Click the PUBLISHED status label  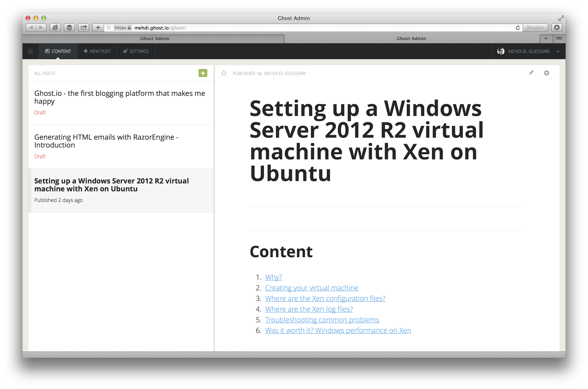point(244,73)
